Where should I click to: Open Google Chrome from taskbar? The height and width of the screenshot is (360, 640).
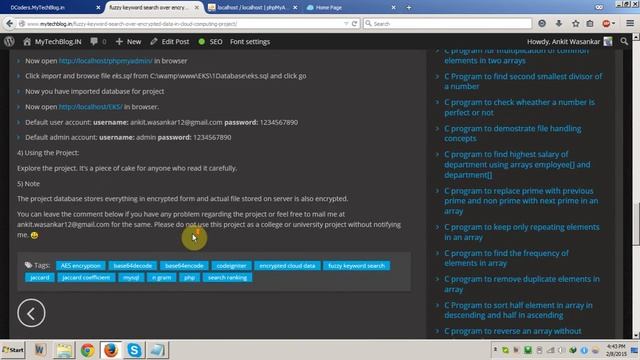point(87,350)
